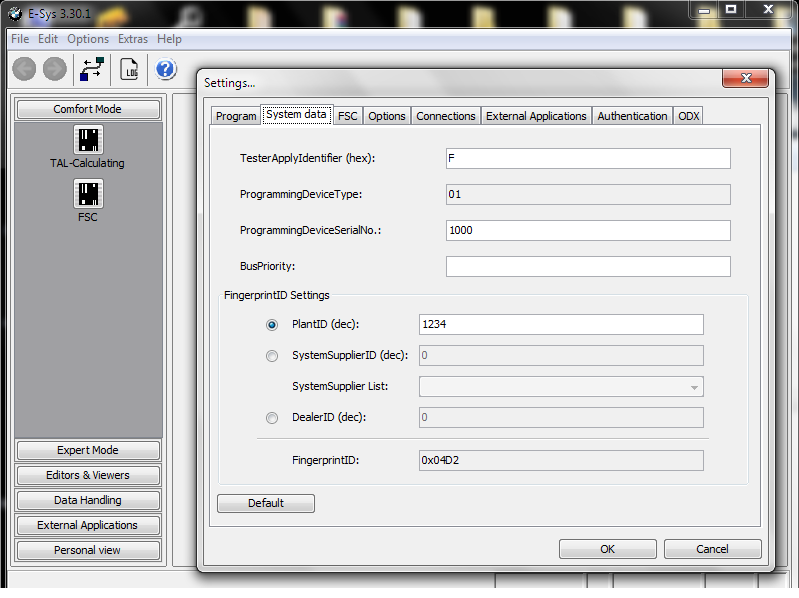Expand the Expert Mode panel
The width and height of the screenshot is (799, 598).
[x=88, y=450]
